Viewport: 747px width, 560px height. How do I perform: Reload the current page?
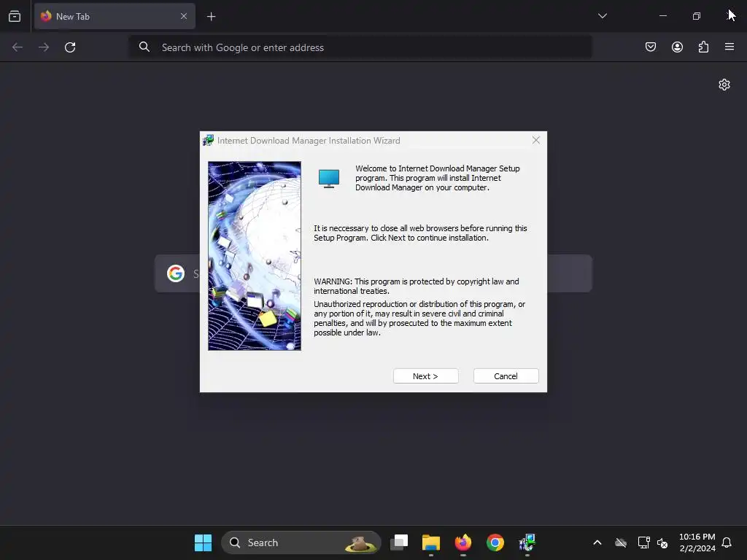(70, 47)
